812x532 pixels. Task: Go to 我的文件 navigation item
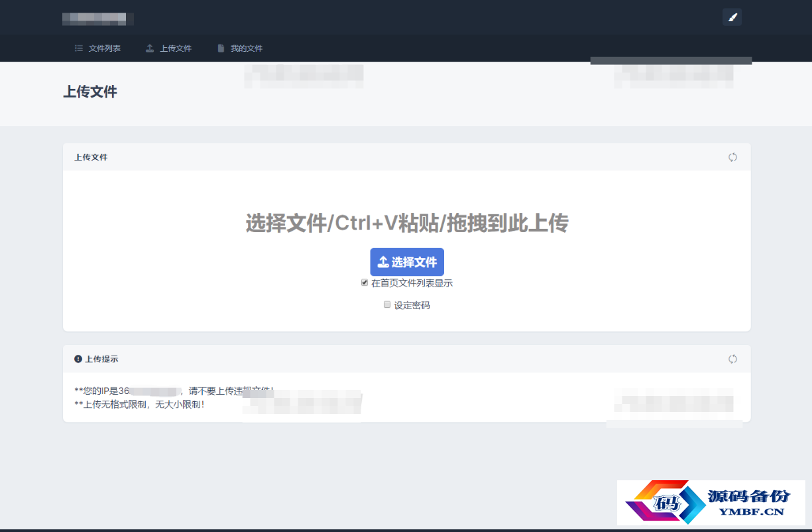click(x=240, y=48)
